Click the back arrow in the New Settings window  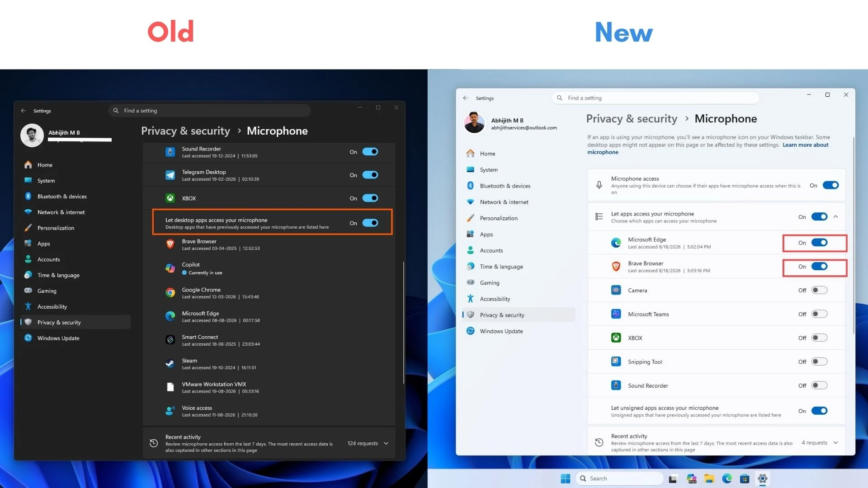coord(466,98)
